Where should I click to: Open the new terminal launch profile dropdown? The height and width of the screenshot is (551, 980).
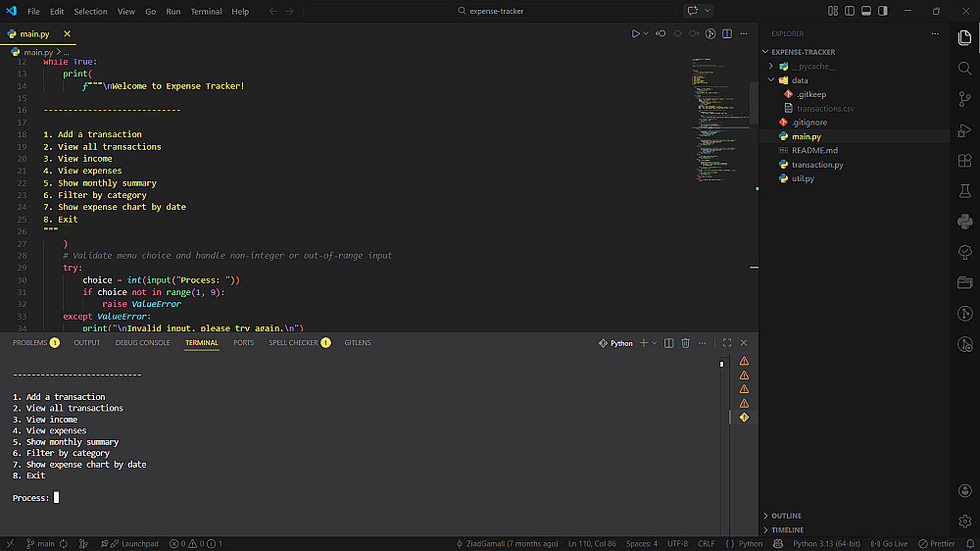pyautogui.click(x=655, y=343)
